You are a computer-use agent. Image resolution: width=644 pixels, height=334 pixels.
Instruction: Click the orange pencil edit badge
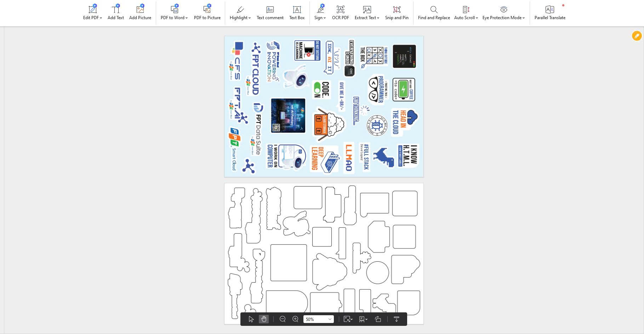point(637,36)
